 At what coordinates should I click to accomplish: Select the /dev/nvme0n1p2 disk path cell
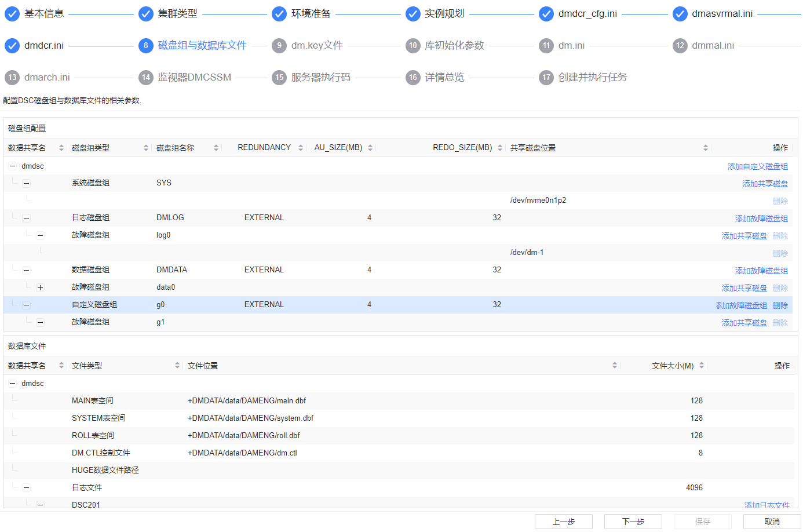tap(538, 201)
